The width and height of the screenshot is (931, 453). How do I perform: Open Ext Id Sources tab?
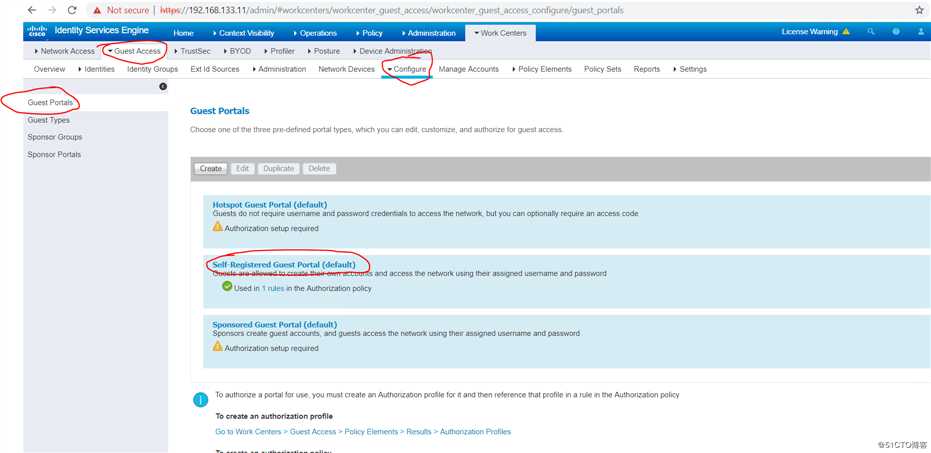pyautogui.click(x=215, y=69)
